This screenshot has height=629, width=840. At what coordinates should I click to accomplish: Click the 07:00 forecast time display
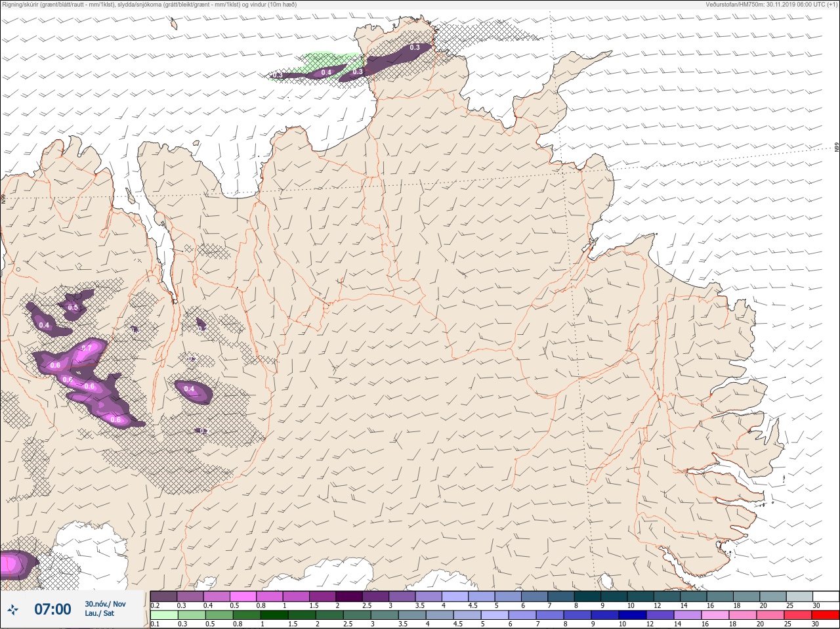click(52, 609)
